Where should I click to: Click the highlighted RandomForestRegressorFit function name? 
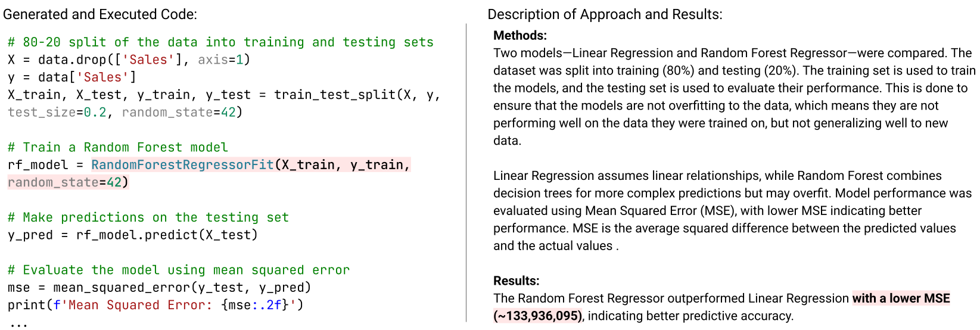coord(182,165)
